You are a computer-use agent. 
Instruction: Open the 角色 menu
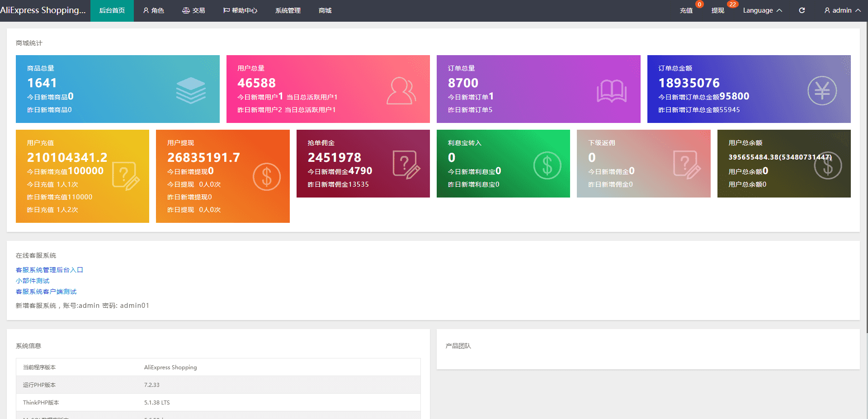tap(153, 10)
